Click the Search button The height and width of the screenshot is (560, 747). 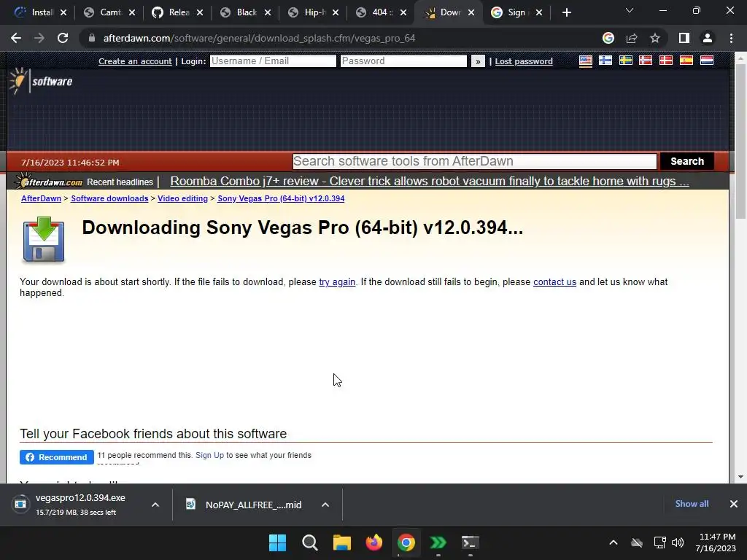pos(687,161)
